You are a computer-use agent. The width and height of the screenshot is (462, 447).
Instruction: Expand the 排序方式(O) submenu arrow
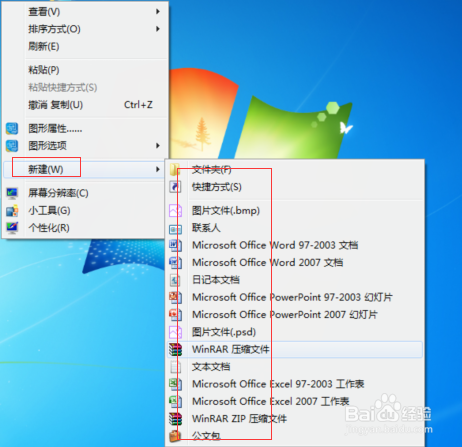point(158,29)
